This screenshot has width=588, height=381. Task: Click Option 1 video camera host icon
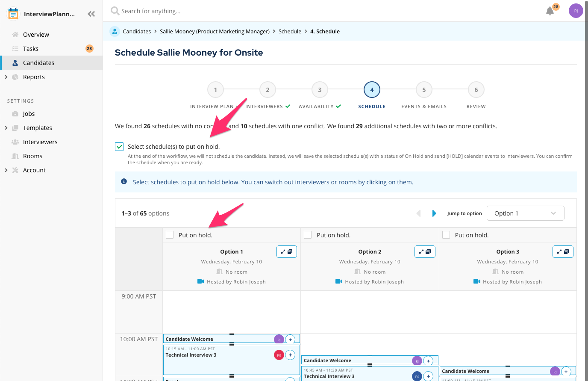200,281
